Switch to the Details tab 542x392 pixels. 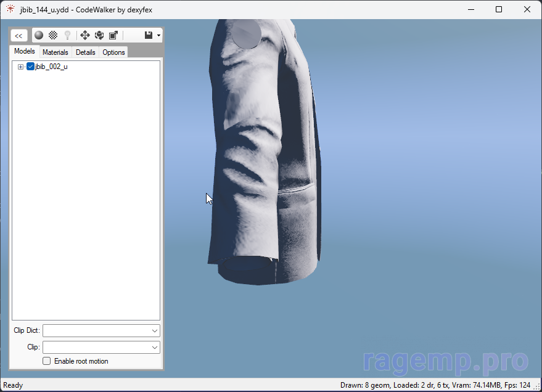click(85, 52)
